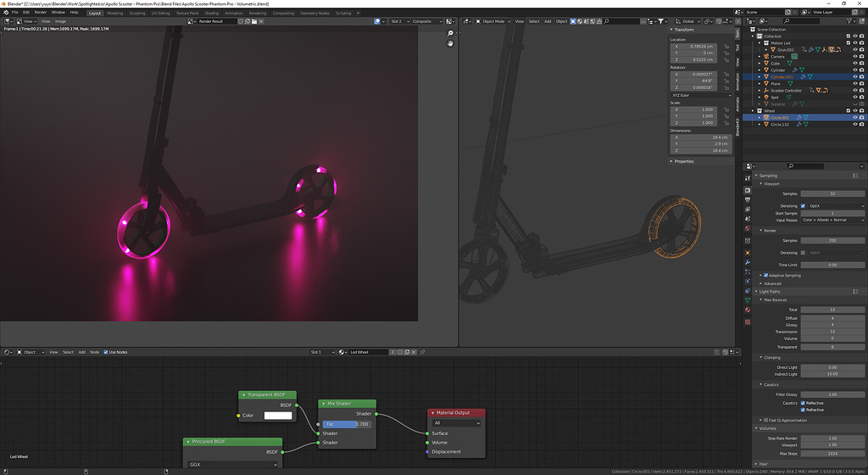The width and height of the screenshot is (868, 475).
Task: Click the Camera object icon in outliner
Action: pyautogui.click(x=766, y=57)
